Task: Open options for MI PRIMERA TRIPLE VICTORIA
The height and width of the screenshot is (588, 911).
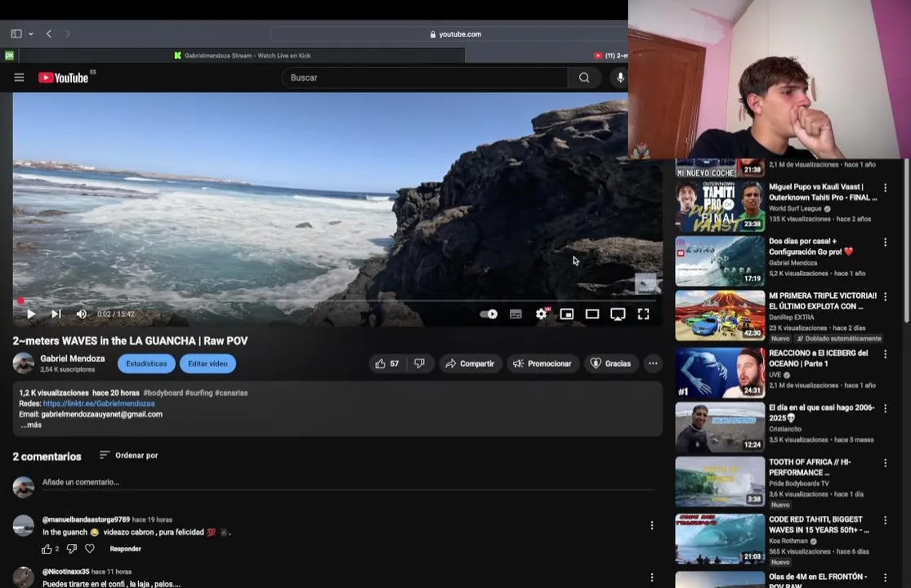Action: click(x=885, y=296)
